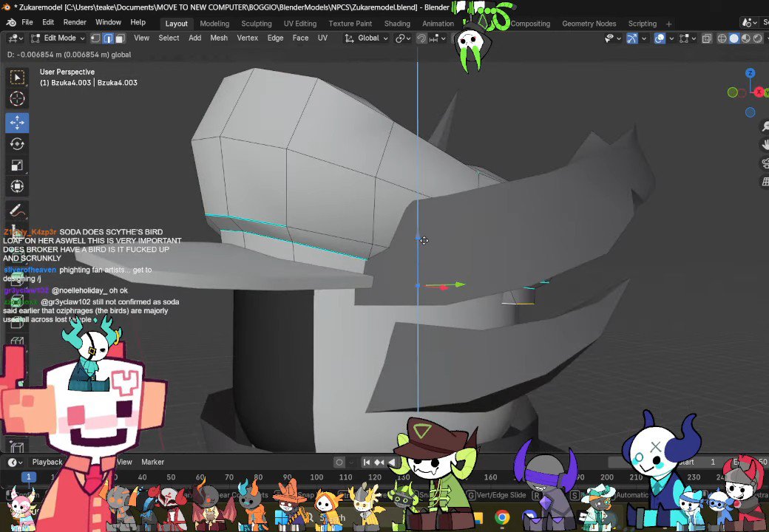Switch to edge select mode
Image resolution: width=769 pixels, height=532 pixels.
108,38
